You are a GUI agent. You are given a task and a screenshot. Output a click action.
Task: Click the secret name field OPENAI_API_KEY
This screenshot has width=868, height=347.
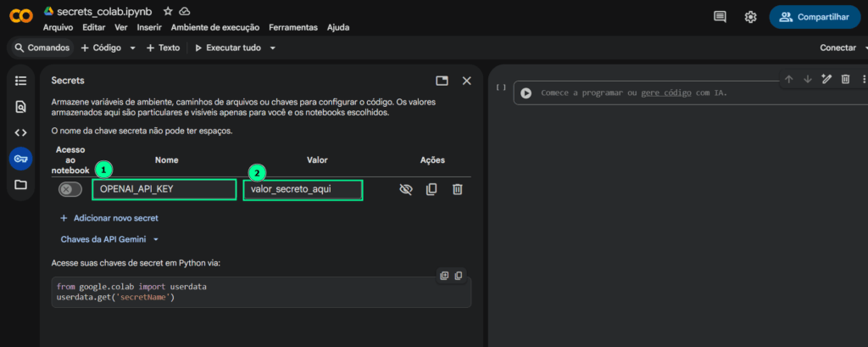[x=164, y=189]
